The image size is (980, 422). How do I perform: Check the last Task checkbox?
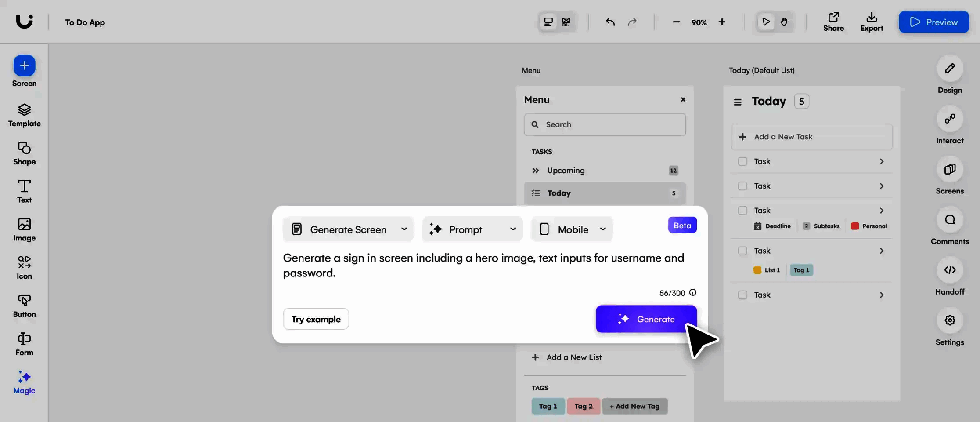[742, 295]
